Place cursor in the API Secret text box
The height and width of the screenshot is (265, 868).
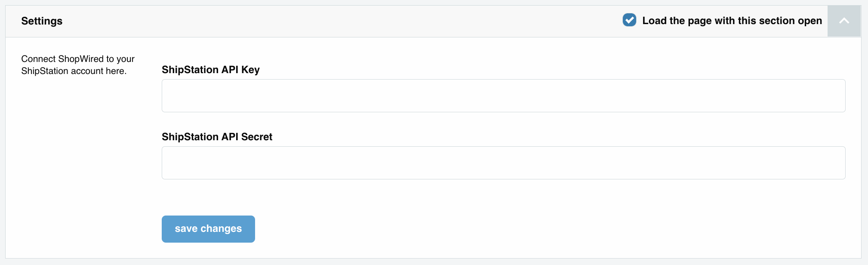click(503, 163)
